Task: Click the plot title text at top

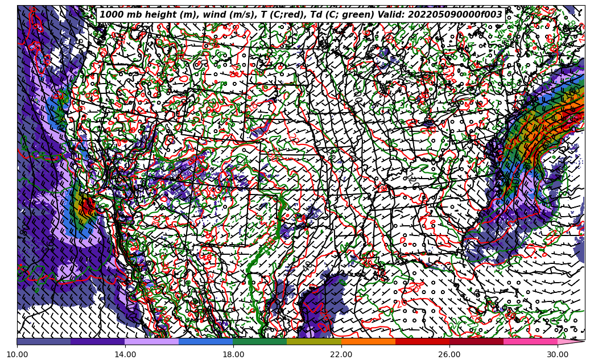Action: point(300,15)
